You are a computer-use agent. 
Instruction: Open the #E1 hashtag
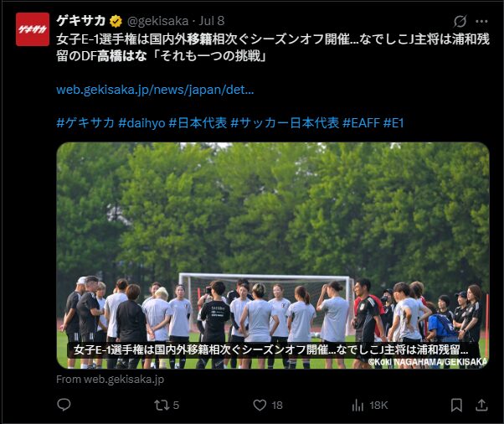pyautogui.click(x=393, y=122)
